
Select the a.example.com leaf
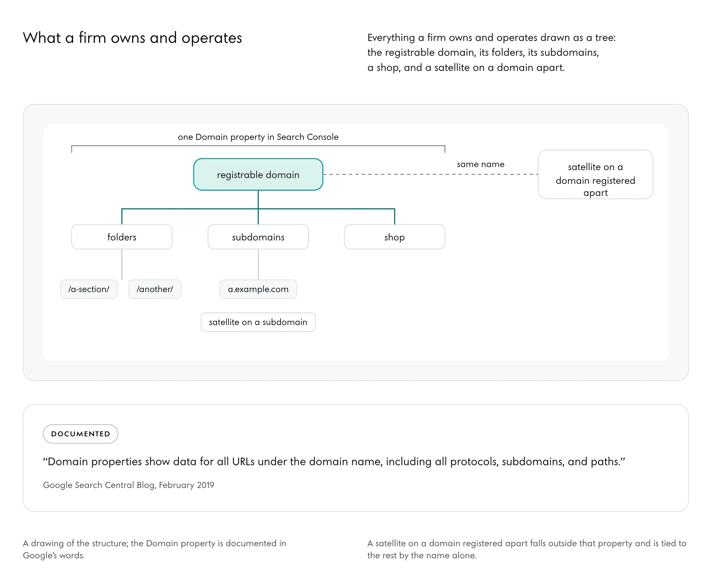258,289
